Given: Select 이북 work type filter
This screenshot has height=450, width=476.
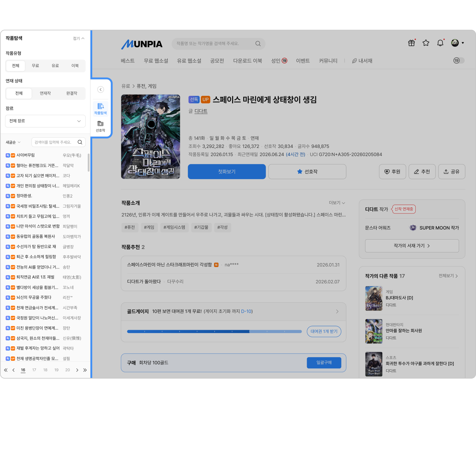Looking at the screenshot, I should tap(75, 66).
